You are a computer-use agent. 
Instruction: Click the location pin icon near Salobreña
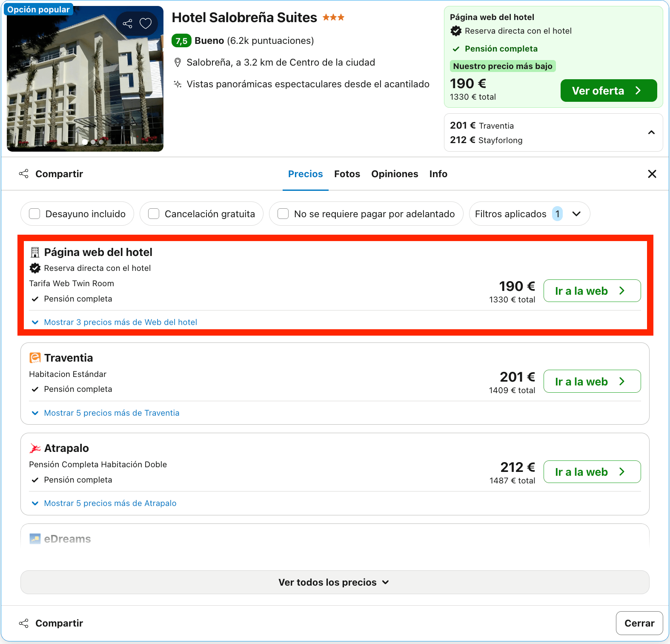tap(178, 63)
